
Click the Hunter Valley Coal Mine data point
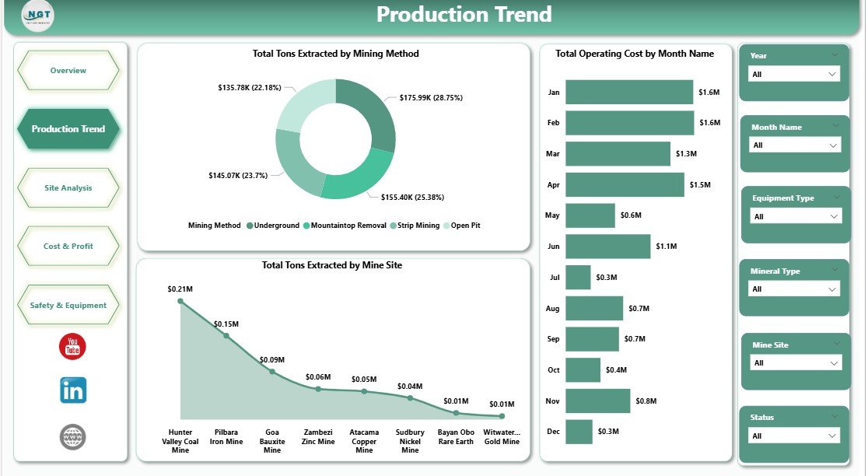click(x=180, y=301)
